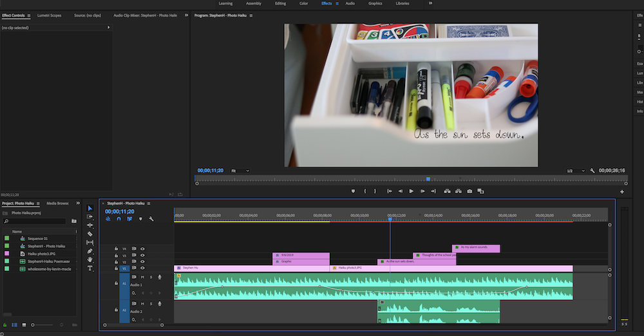Click the Export Frame camera icon
The height and width of the screenshot is (336, 644).
469,191
